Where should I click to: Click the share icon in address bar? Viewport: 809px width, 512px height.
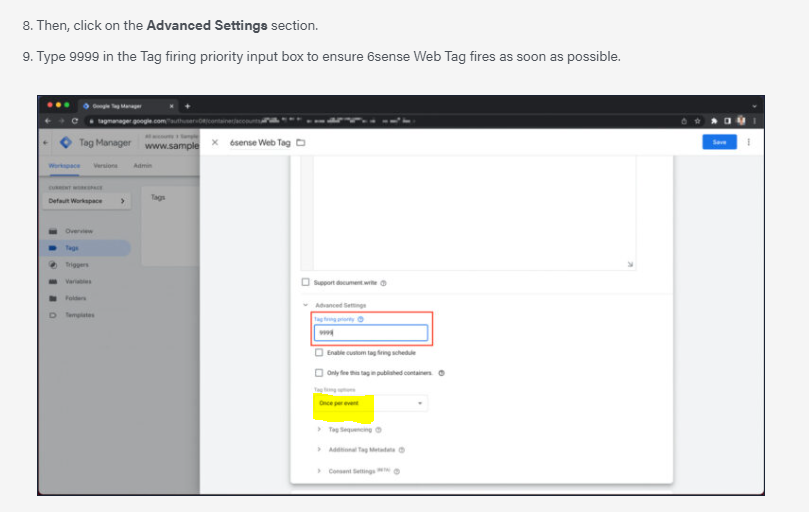(x=684, y=121)
